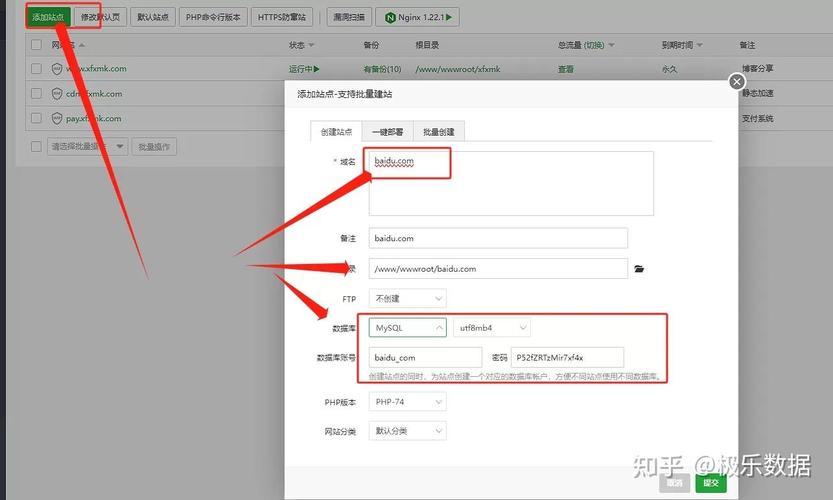Click 漏洞扫描 button
This screenshot has width=833, height=500.
tap(349, 18)
